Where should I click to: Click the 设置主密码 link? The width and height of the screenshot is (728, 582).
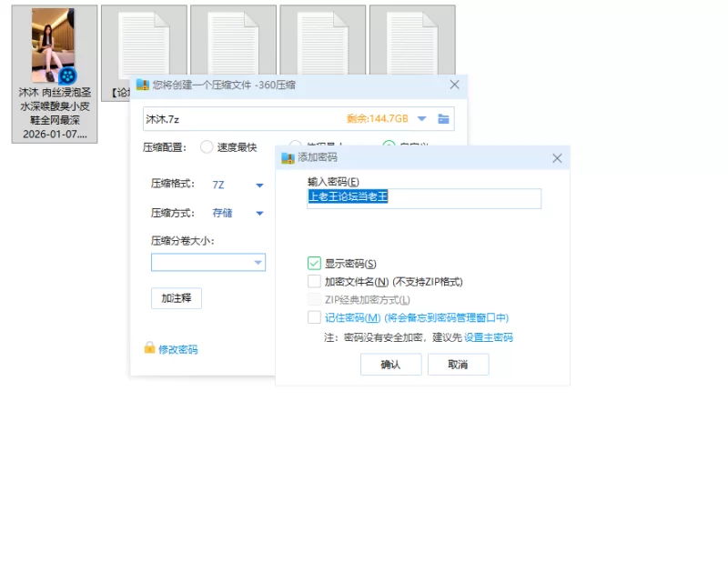(489, 337)
